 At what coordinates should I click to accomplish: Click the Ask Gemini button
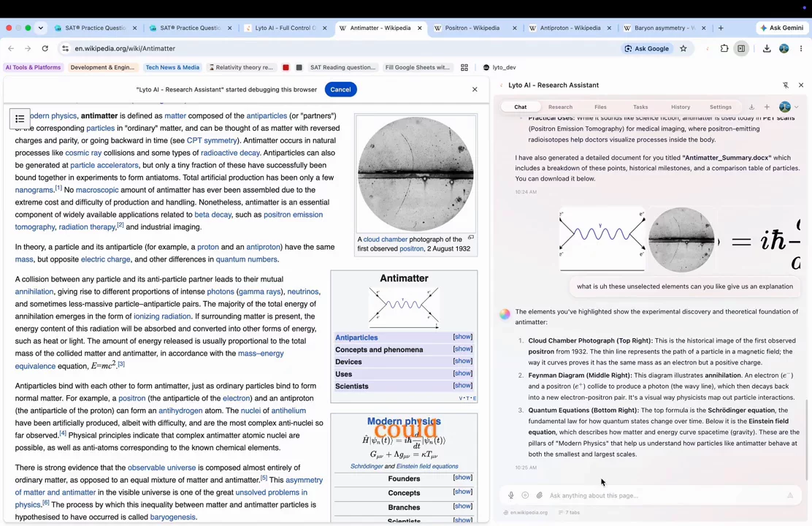pyautogui.click(x=781, y=28)
